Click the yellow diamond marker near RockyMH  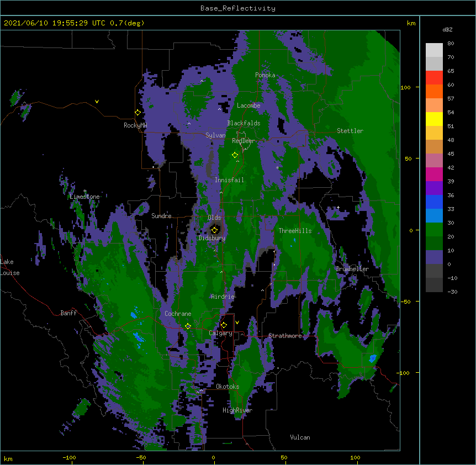click(138, 113)
